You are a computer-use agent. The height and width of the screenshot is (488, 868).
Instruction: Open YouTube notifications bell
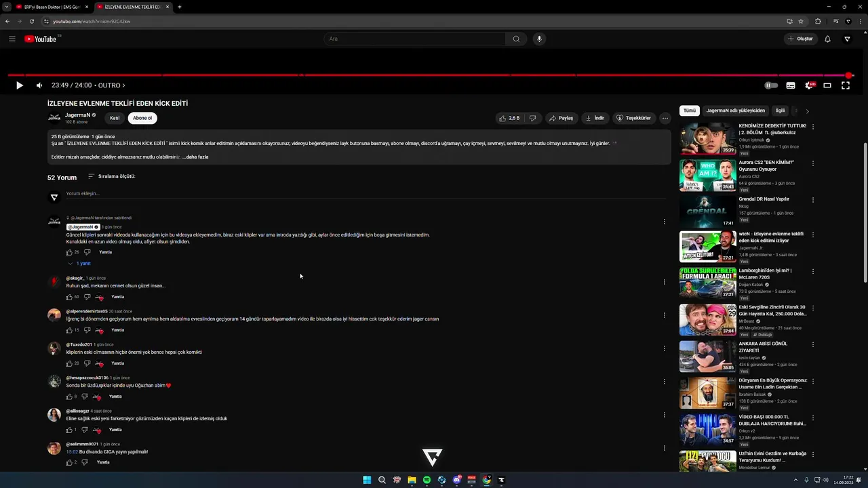[x=827, y=39]
